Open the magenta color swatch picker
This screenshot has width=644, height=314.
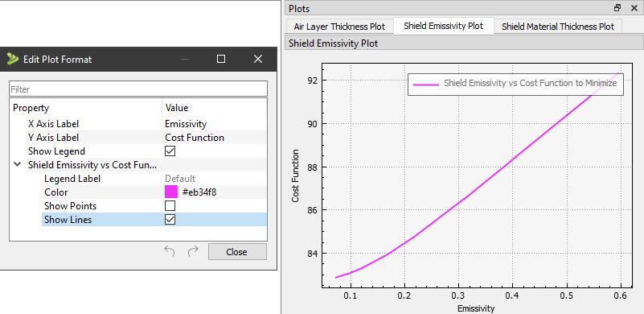(171, 192)
